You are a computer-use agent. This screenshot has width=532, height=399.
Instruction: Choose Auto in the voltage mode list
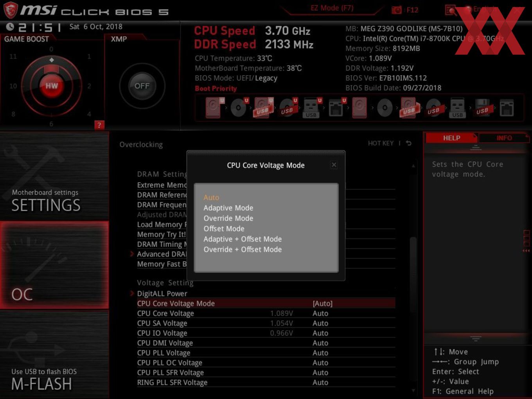point(211,198)
